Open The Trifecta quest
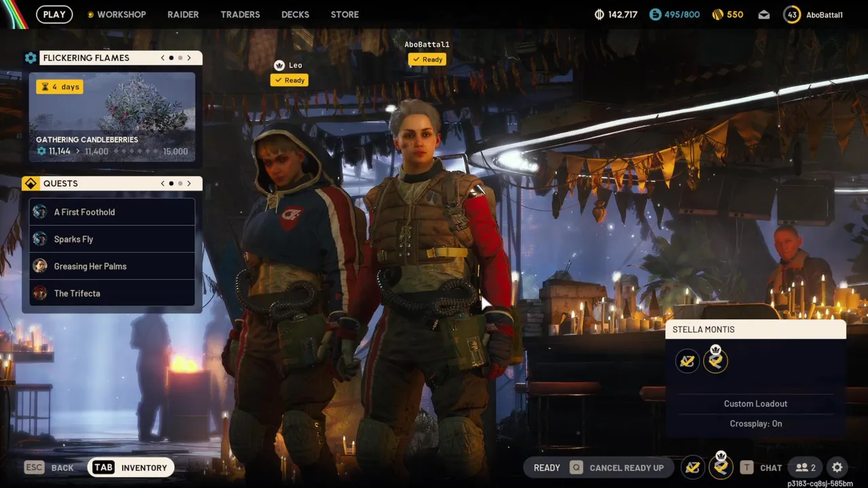 coord(112,293)
